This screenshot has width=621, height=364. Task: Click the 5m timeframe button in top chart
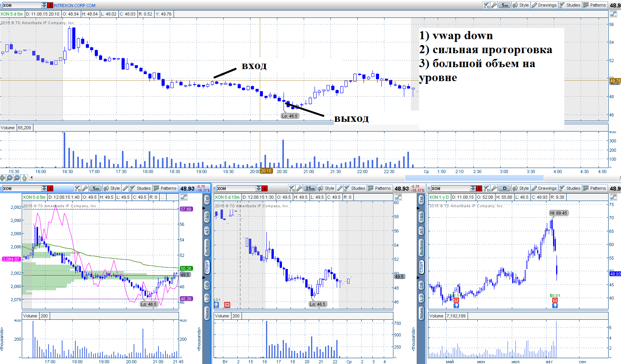click(504, 5)
